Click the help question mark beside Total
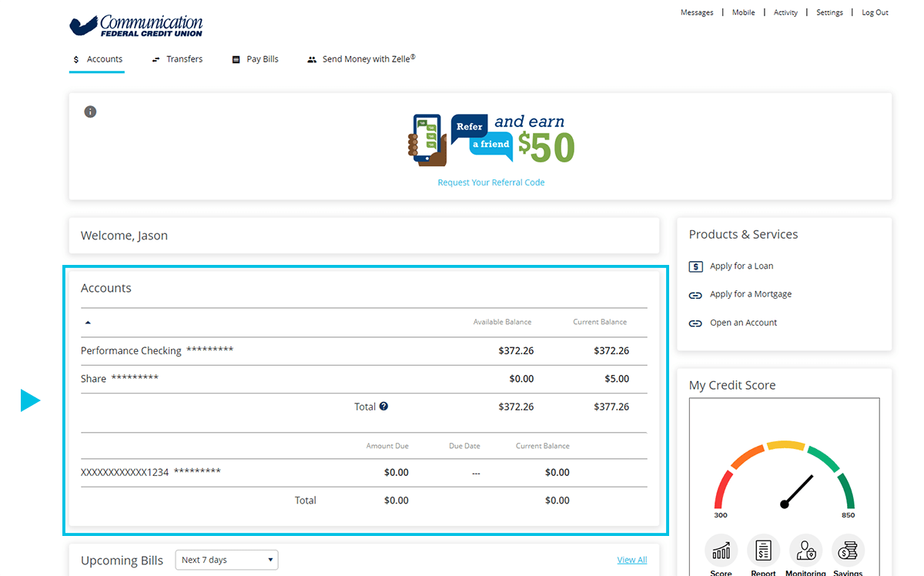The width and height of the screenshot is (924, 576). click(x=383, y=406)
